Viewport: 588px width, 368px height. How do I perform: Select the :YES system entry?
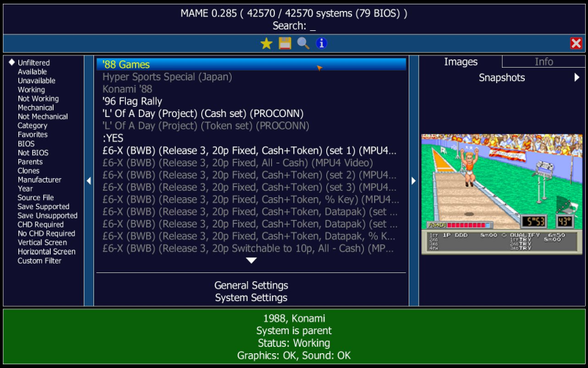pos(251,138)
